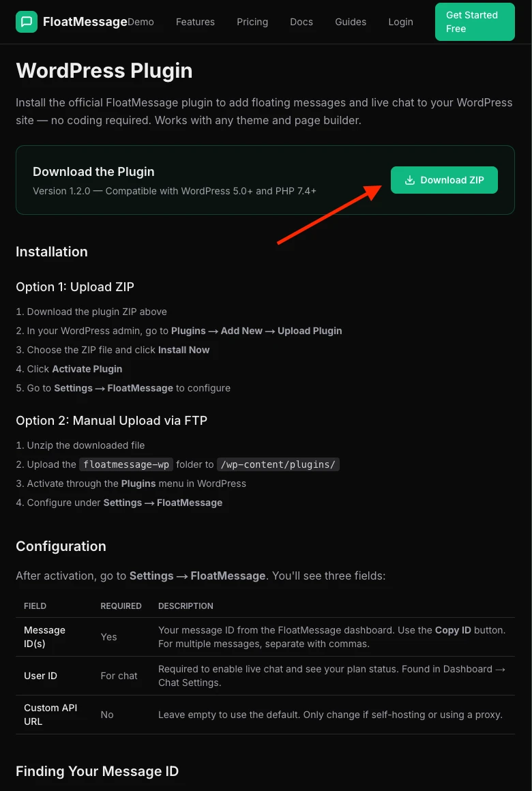Image resolution: width=532 pixels, height=791 pixels.
Task: Open the Demo nav link
Action: 141,22
